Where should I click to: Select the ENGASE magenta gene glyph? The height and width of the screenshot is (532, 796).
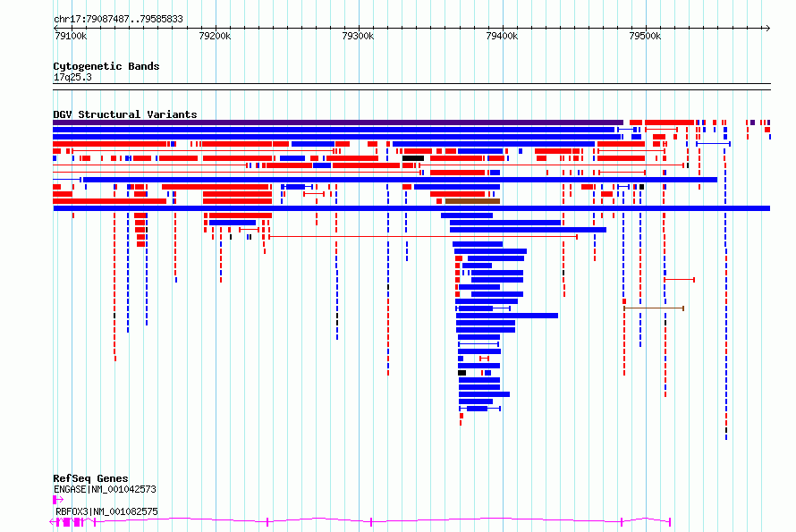(x=58, y=500)
